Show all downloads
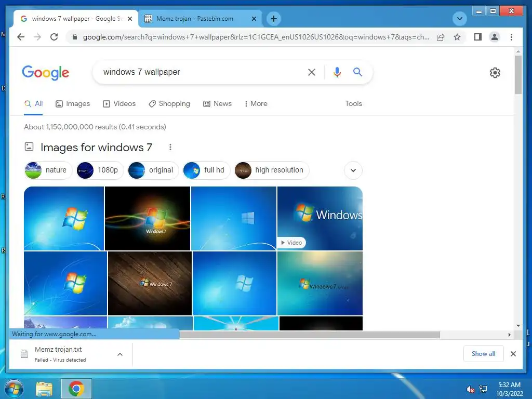The image size is (532, 399). click(x=483, y=354)
